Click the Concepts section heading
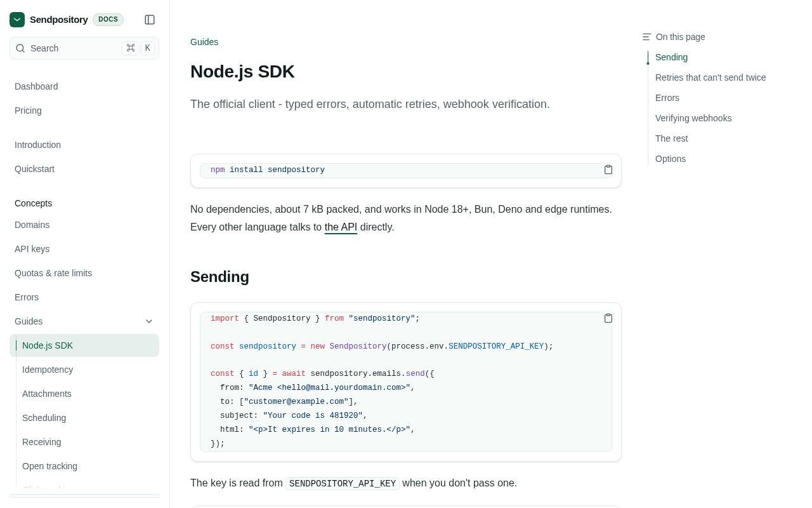This screenshot has width=812, height=508. coord(33,203)
